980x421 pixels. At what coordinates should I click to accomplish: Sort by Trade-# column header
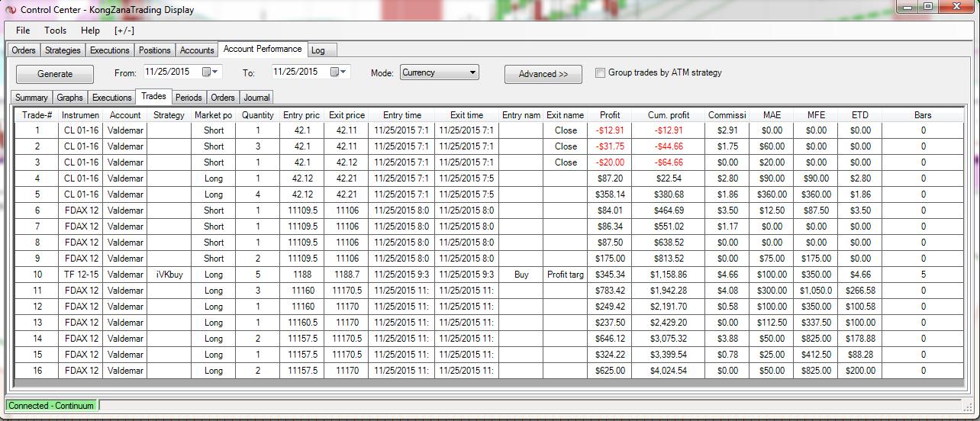[x=37, y=115]
